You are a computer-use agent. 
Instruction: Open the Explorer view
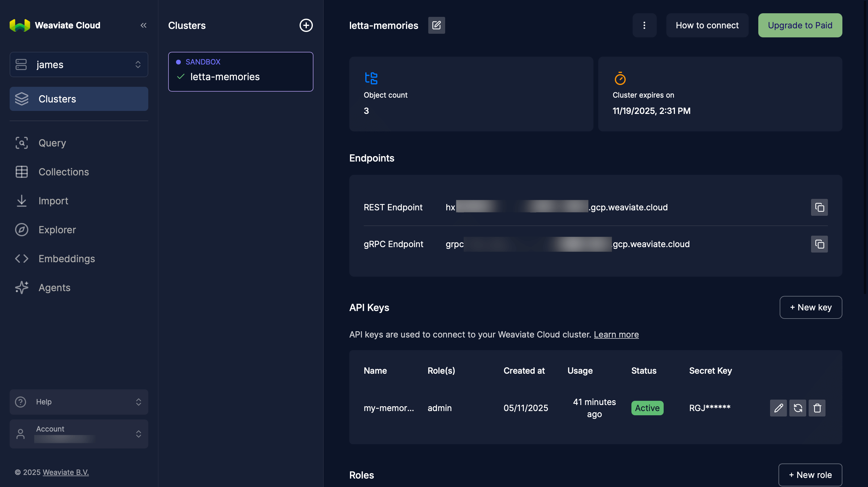pyautogui.click(x=57, y=230)
